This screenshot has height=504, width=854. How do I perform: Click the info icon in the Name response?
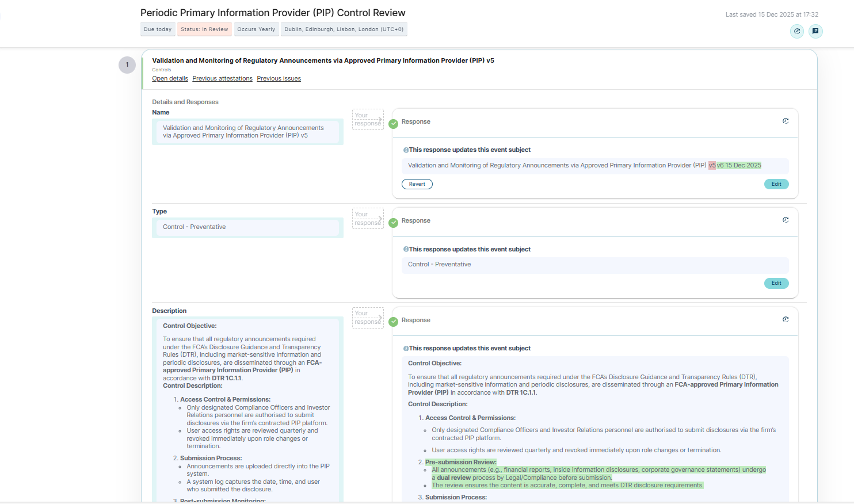tap(406, 150)
